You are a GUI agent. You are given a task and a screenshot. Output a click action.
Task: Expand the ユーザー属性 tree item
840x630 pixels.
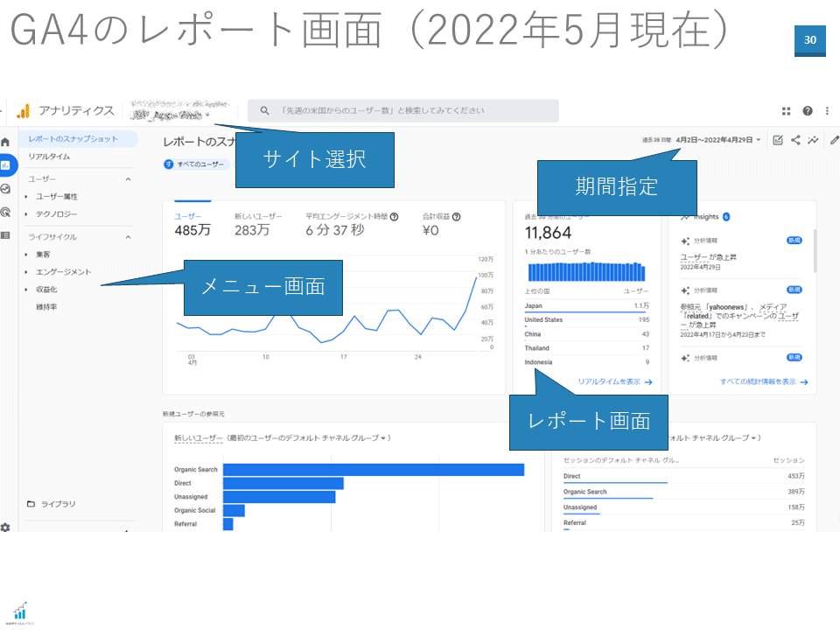[26, 197]
